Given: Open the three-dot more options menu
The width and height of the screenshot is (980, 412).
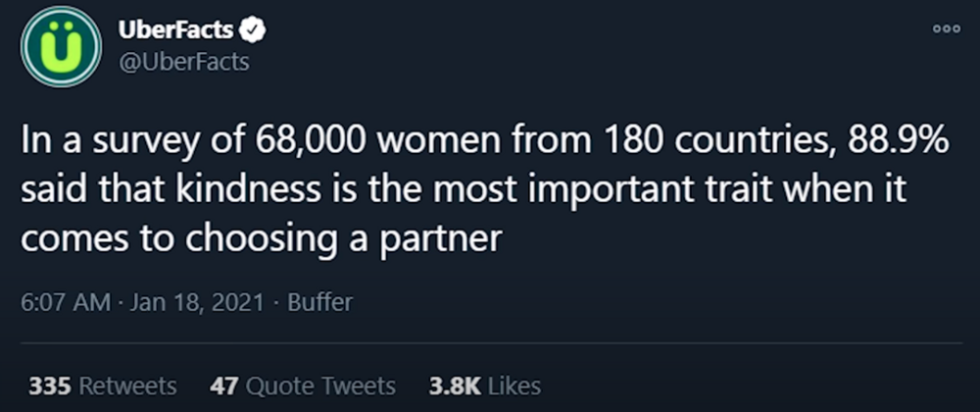Looking at the screenshot, I should point(947,29).
